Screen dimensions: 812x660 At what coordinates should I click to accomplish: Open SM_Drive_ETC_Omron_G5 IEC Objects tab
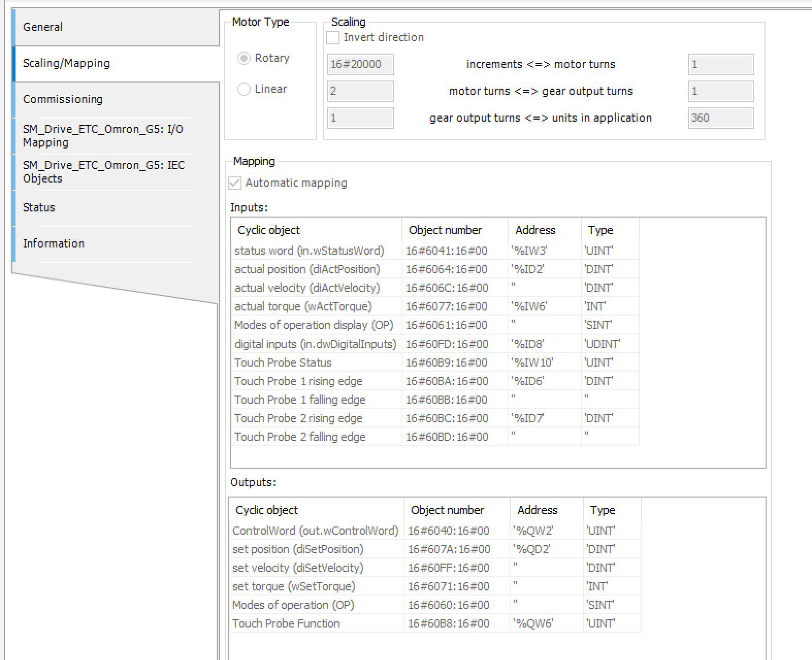pos(103,172)
